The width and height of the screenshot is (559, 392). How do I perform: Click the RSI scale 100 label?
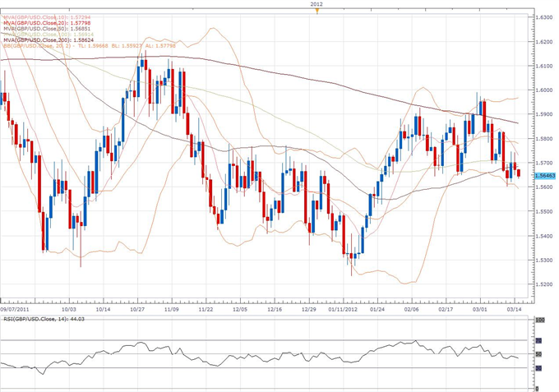coord(540,320)
